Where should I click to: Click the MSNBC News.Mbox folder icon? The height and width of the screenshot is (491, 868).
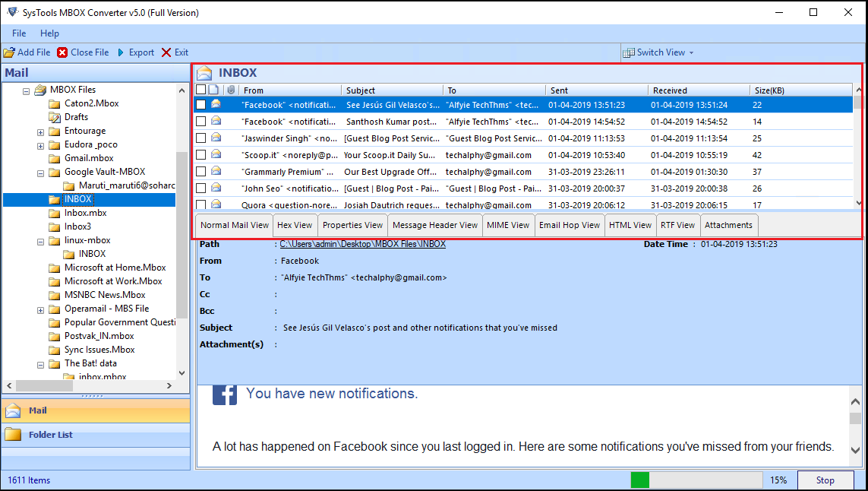click(54, 295)
